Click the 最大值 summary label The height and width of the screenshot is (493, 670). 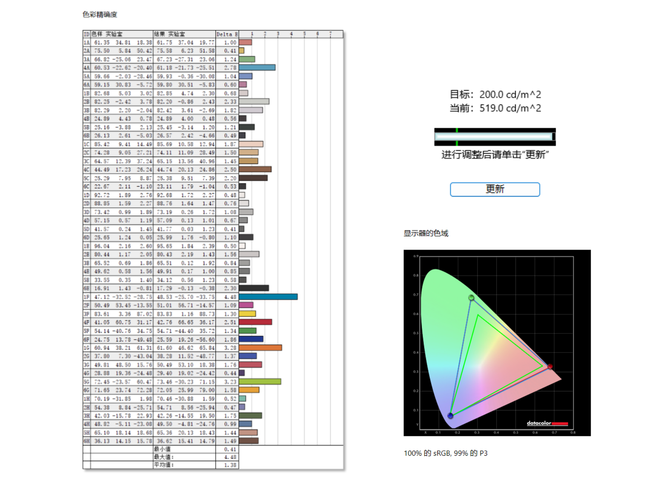[164, 457]
